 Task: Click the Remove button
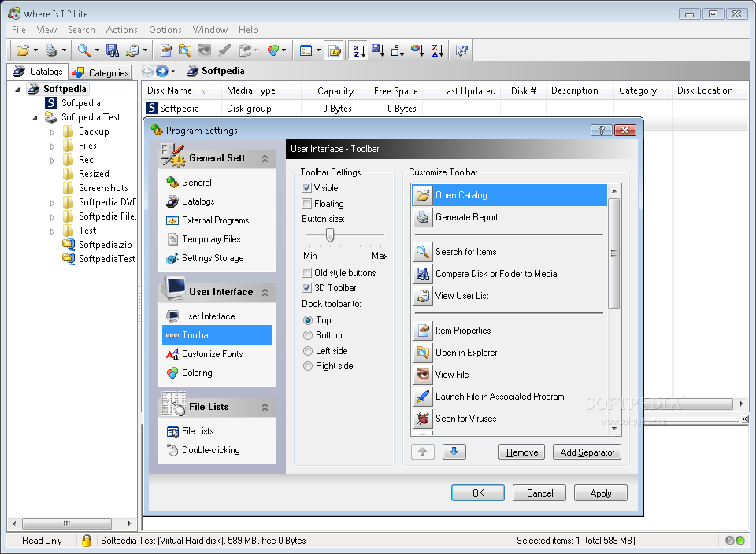point(521,452)
